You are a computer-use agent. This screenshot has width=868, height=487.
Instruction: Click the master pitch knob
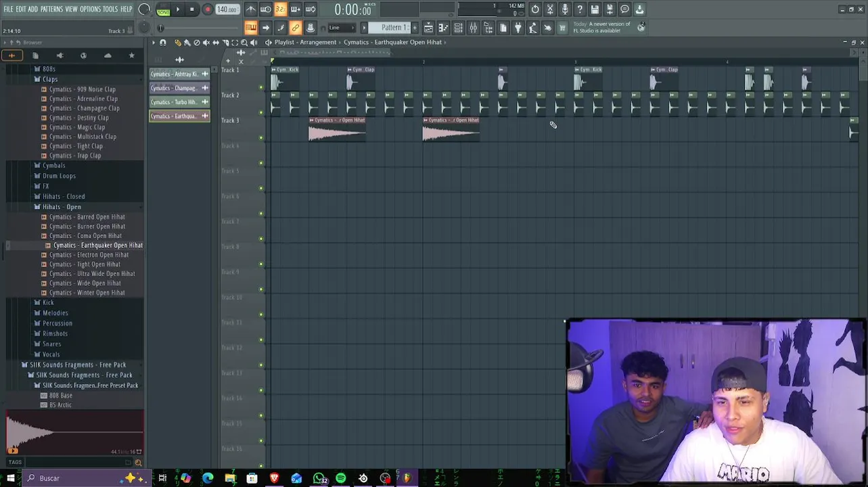click(x=143, y=28)
